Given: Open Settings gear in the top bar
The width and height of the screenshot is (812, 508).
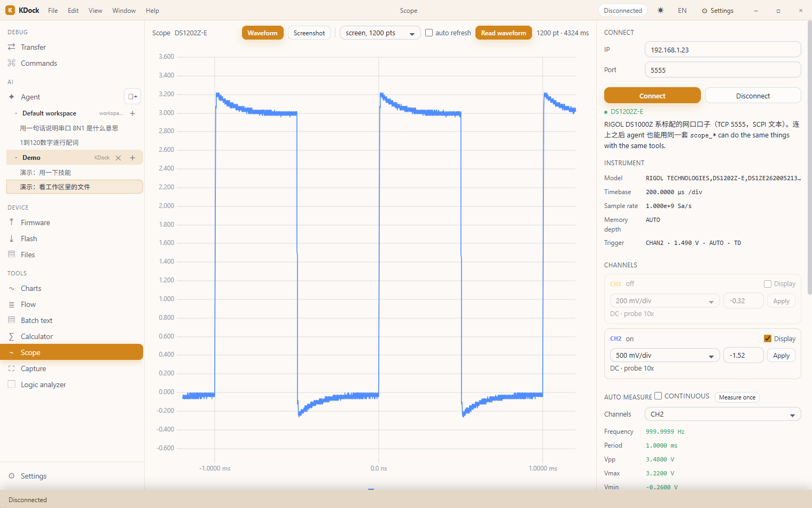Looking at the screenshot, I should [717, 11].
